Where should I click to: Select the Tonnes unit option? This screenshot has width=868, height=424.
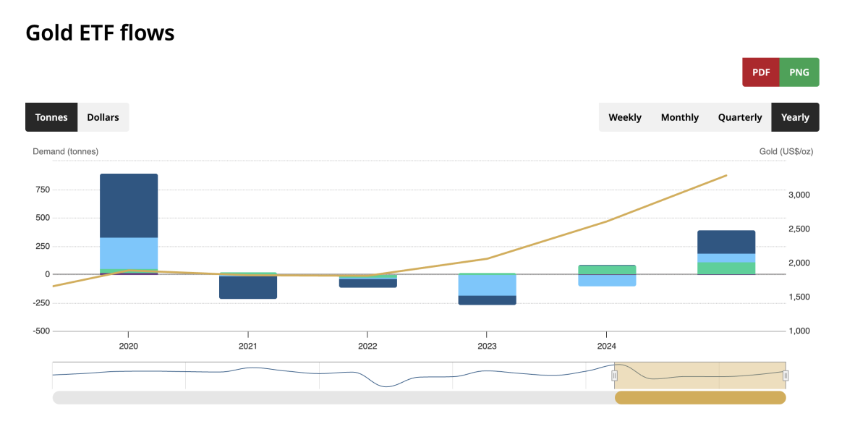pos(51,116)
